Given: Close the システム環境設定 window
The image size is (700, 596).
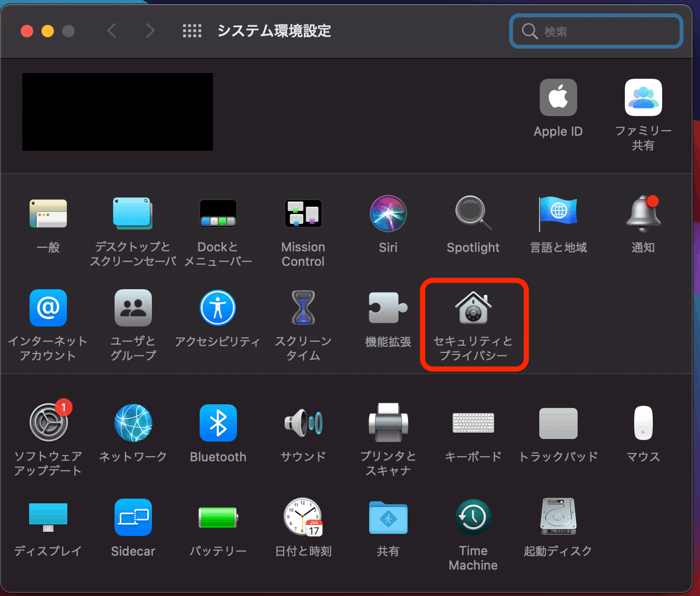Looking at the screenshot, I should point(27,31).
